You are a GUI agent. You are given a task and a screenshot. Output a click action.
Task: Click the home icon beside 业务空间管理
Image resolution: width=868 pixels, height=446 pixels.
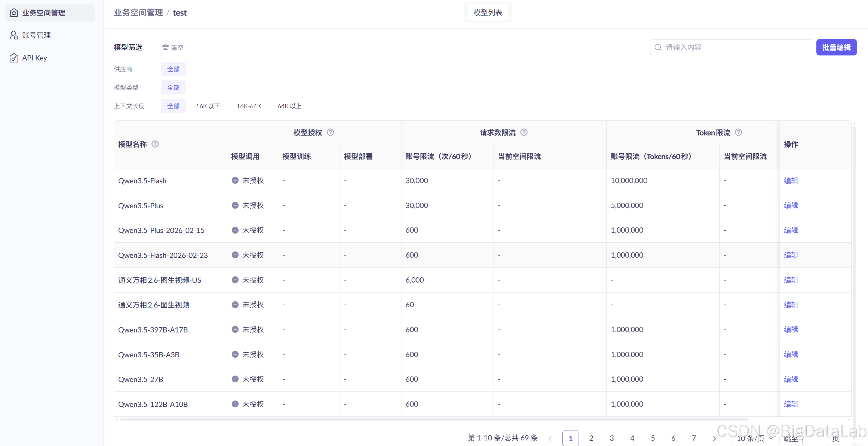coord(14,13)
